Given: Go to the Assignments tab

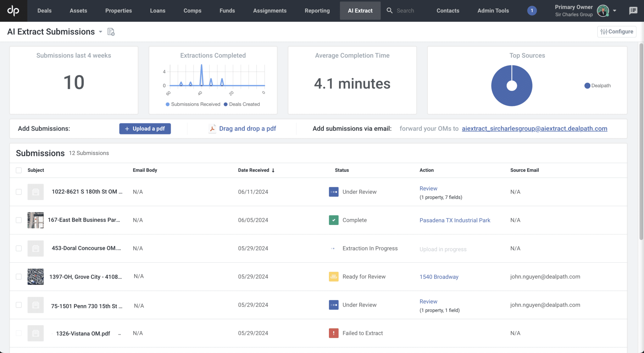Looking at the screenshot, I should click(270, 11).
